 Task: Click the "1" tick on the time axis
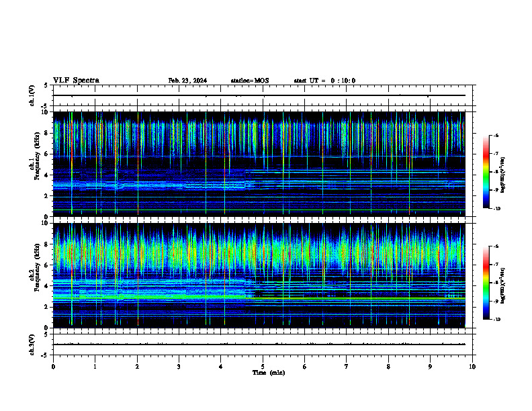coord(95,367)
